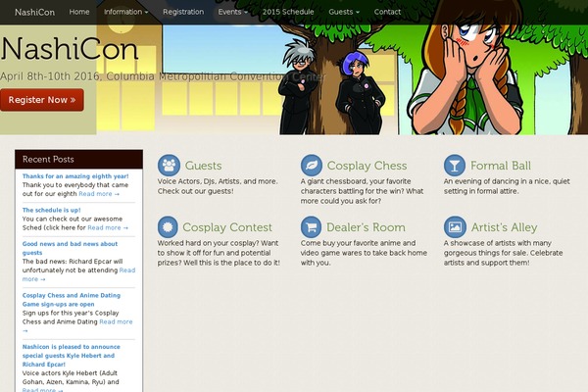This screenshot has height=392, width=588.
Task: Click the large NashiCon banner title
Action: tap(70, 49)
